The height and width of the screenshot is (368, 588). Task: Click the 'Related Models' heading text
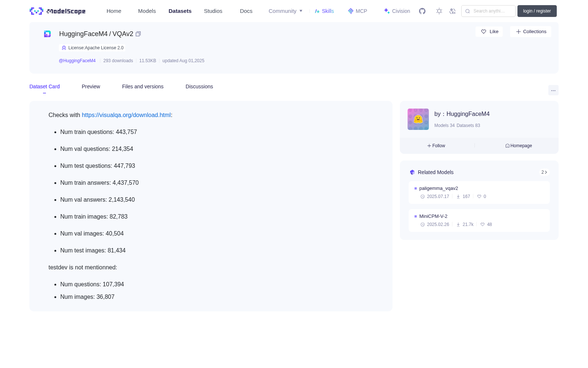pyautogui.click(x=435, y=172)
